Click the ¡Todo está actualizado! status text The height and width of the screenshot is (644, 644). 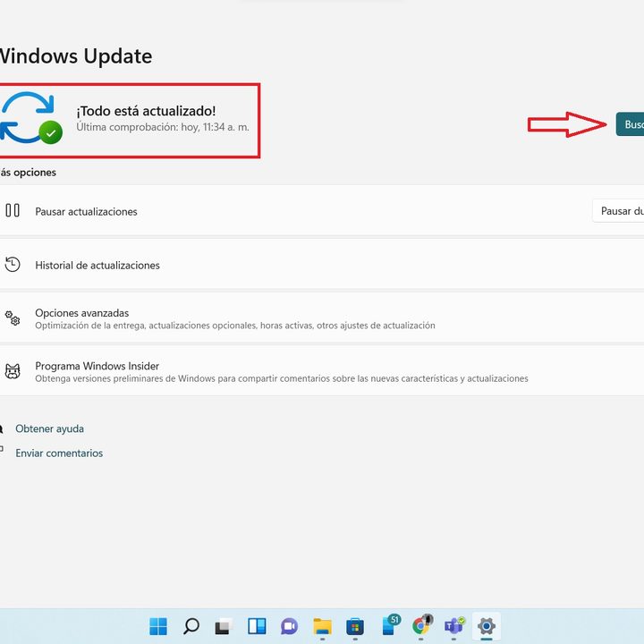point(146,111)
